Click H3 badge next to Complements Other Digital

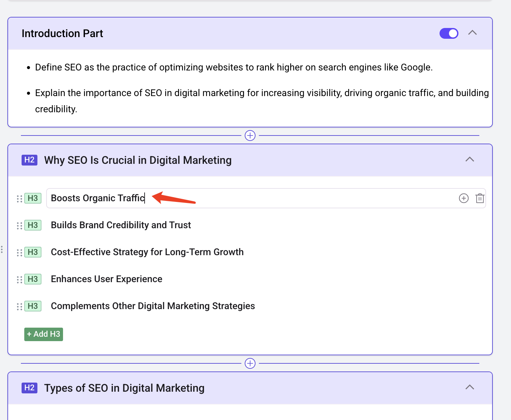point(33,306)
